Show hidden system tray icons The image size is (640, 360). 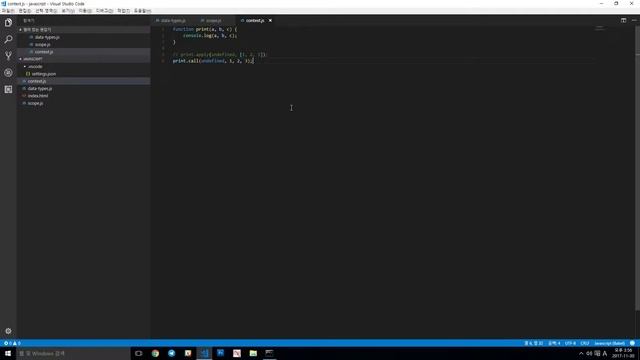click(581, 353)
